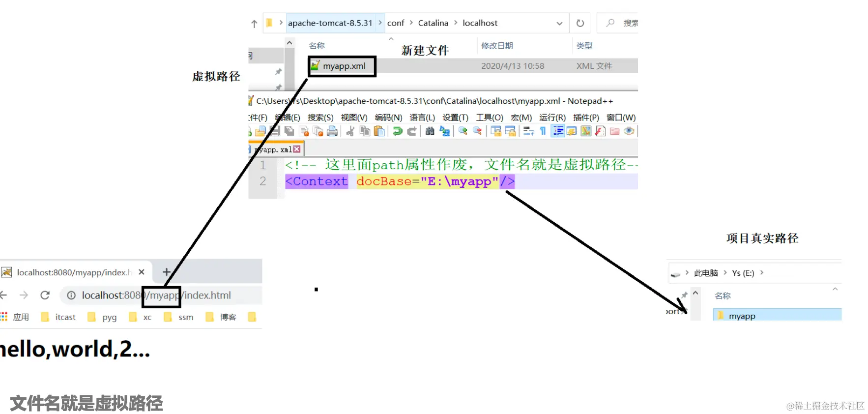Click the site information icon in address bar
868x414 pixels.
[71, 295]
